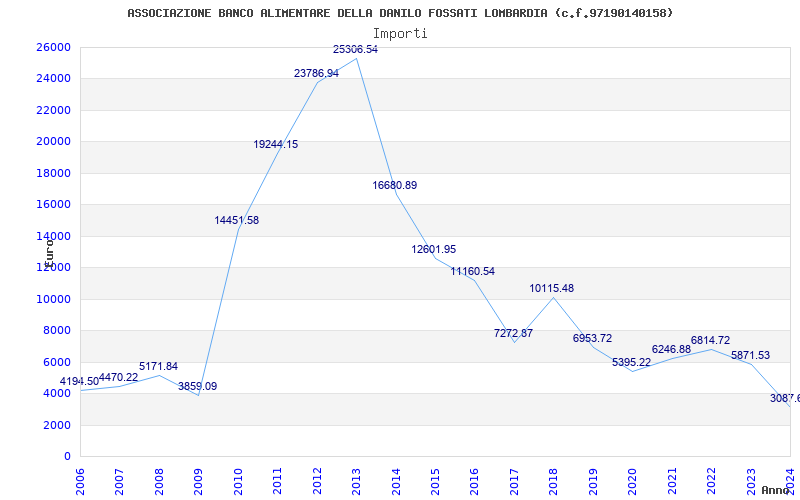This screenshot has height=500, width=800.
Task: Click the x-axis year 2009
Action: coord(198,482)
